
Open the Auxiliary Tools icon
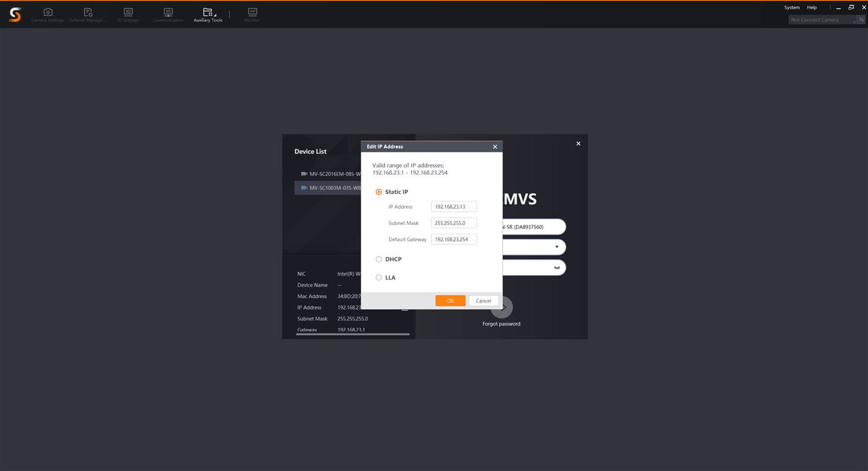point(208,15)
